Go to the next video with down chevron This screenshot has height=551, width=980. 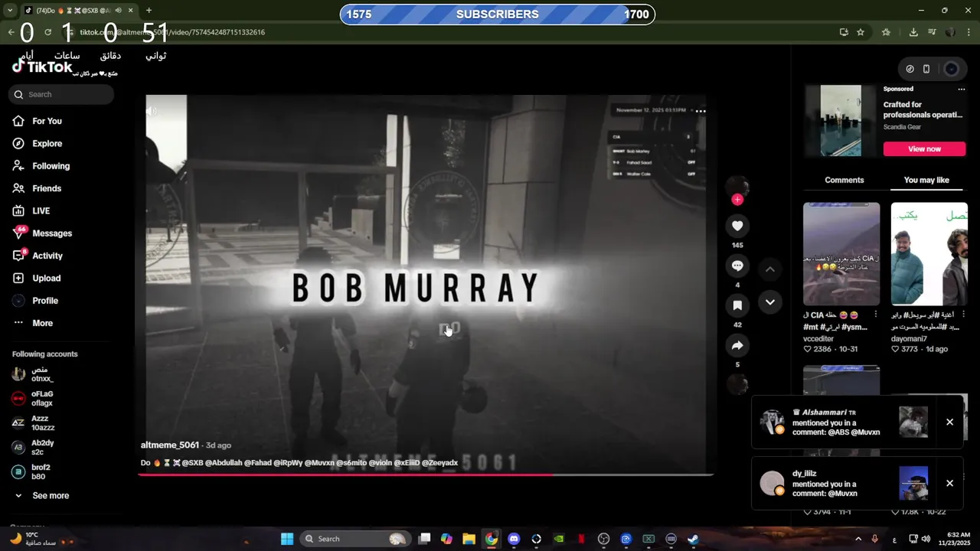click(770, 302)
